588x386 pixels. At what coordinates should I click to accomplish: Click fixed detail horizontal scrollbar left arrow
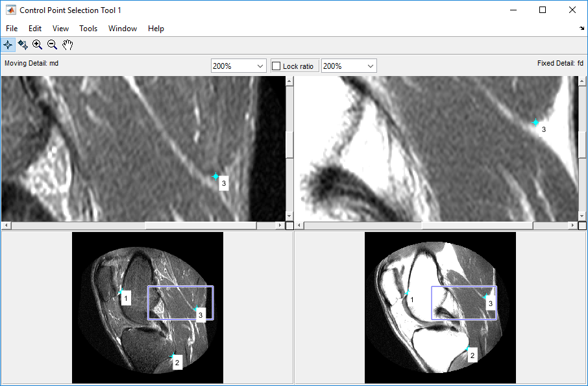point(299,225)
